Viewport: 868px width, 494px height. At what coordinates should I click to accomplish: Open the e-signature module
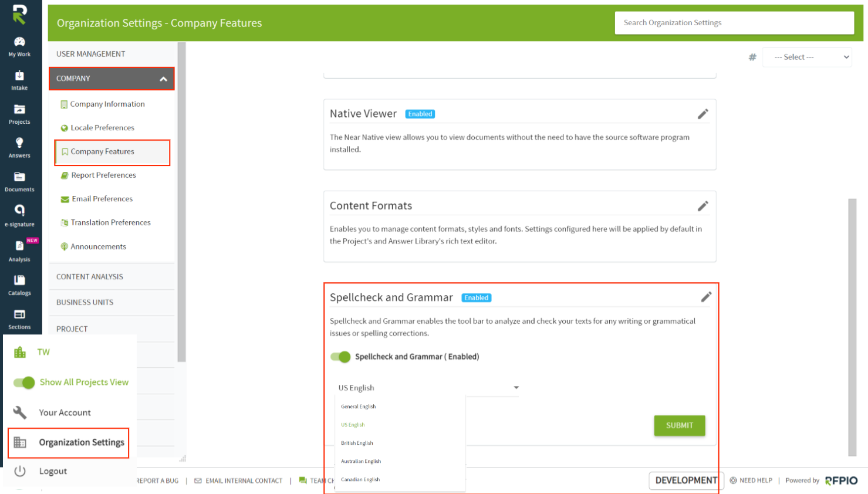(19, 215)
